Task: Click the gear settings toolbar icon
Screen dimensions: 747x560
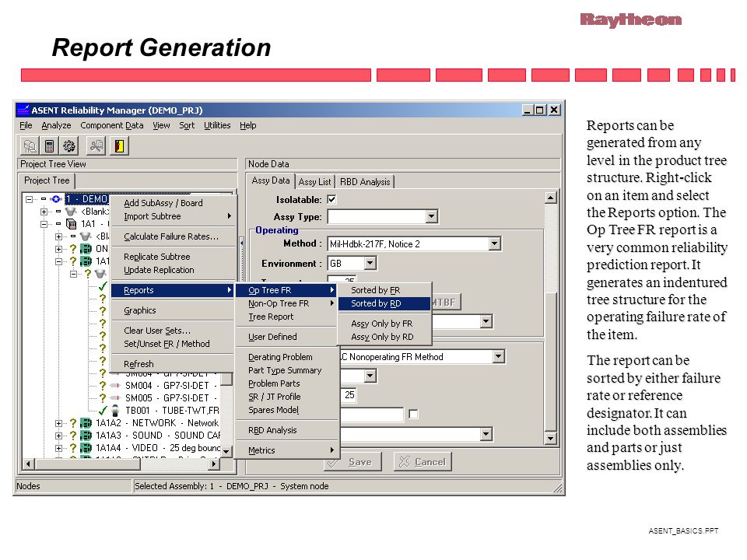Action: point(69,145)
